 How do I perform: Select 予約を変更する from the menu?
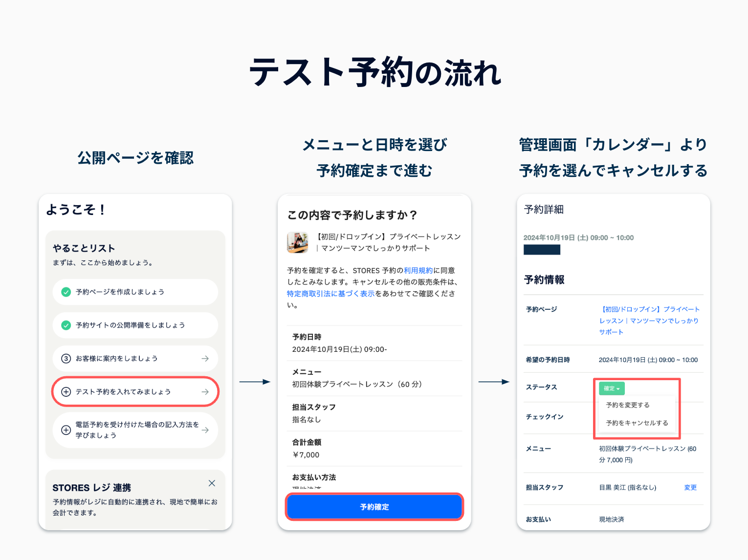(x=628, y=405)
